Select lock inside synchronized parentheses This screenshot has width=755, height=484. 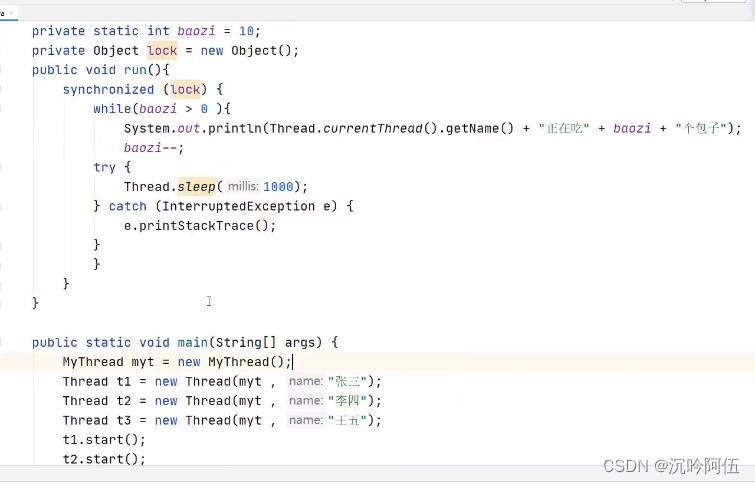[185, 90]
